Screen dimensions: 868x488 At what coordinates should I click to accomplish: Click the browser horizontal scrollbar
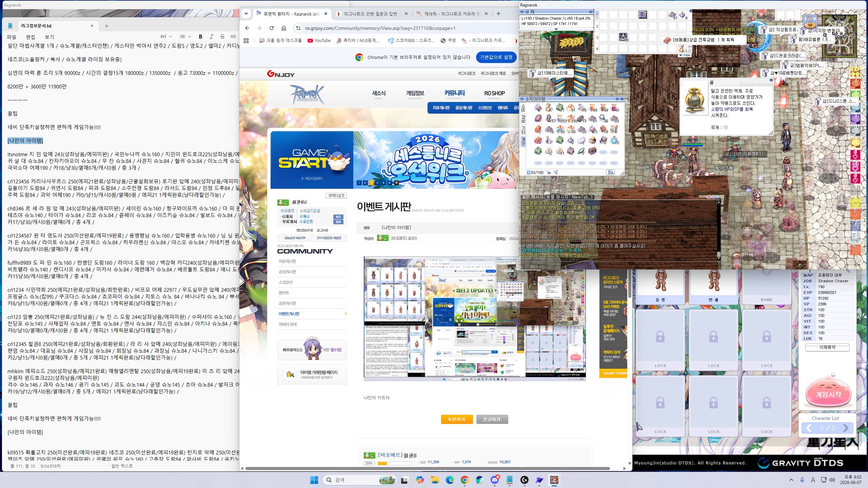pos(428,468)
